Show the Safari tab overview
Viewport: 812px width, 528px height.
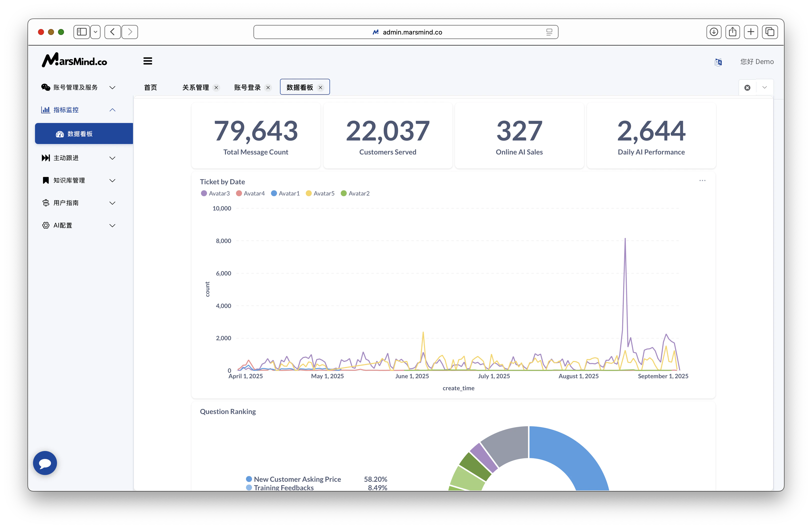770,32
